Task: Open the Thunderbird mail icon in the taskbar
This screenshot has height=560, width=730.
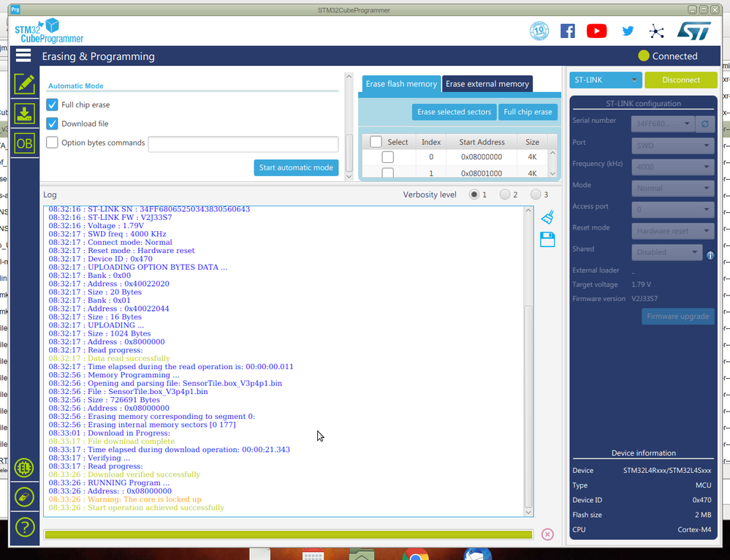Action: [478, 554]
